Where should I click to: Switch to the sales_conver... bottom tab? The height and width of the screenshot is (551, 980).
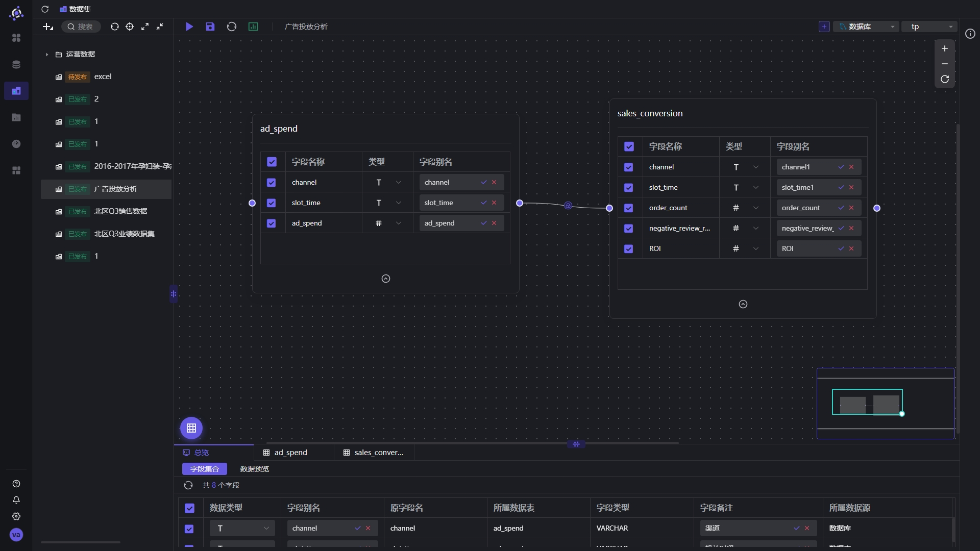pyautogui.click(x=373, y=453)
